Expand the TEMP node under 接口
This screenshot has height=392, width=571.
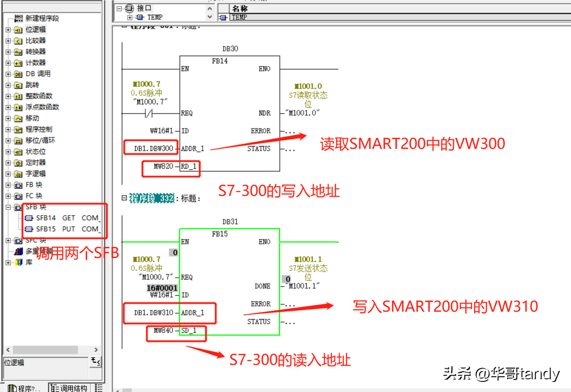(129, 17)
